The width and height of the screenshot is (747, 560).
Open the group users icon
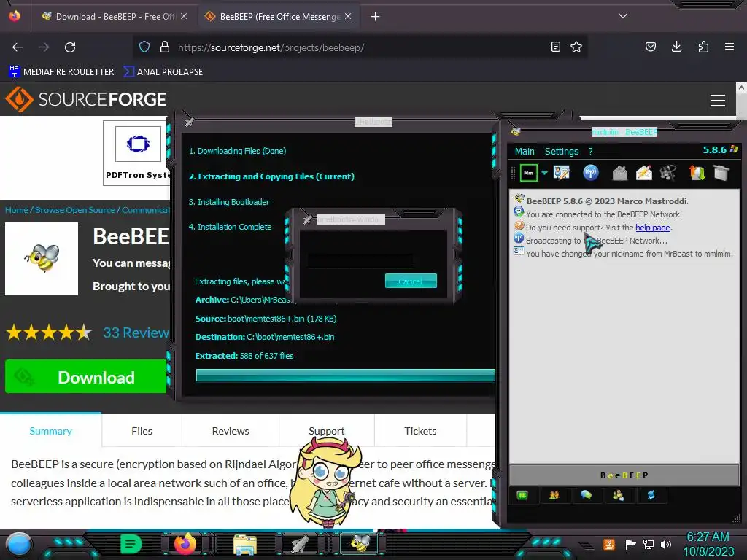618,495
